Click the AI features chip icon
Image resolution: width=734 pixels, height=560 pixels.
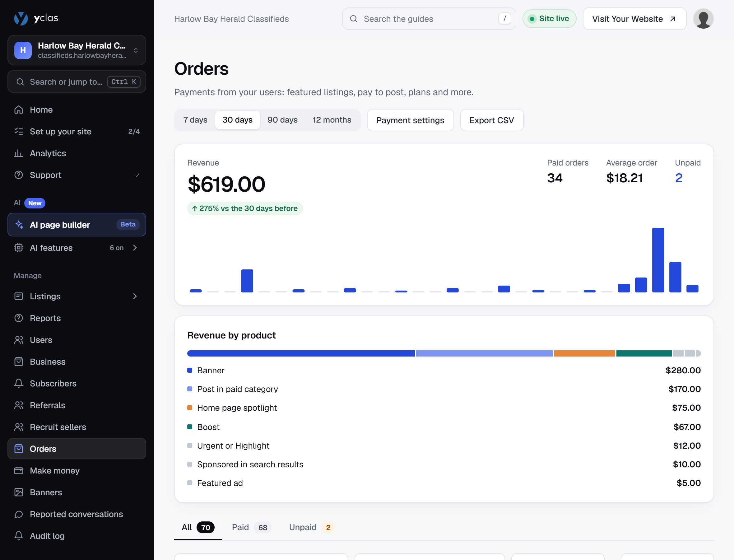click(19, 248)
